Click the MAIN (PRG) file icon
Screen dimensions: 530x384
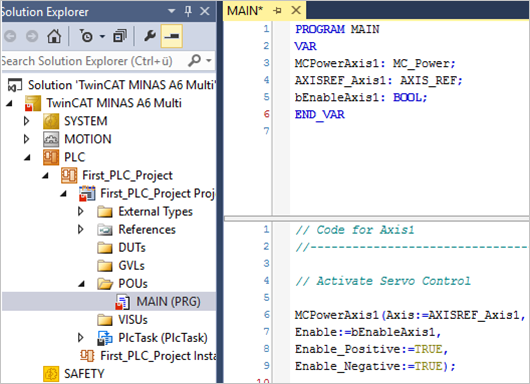click(123, 302)
